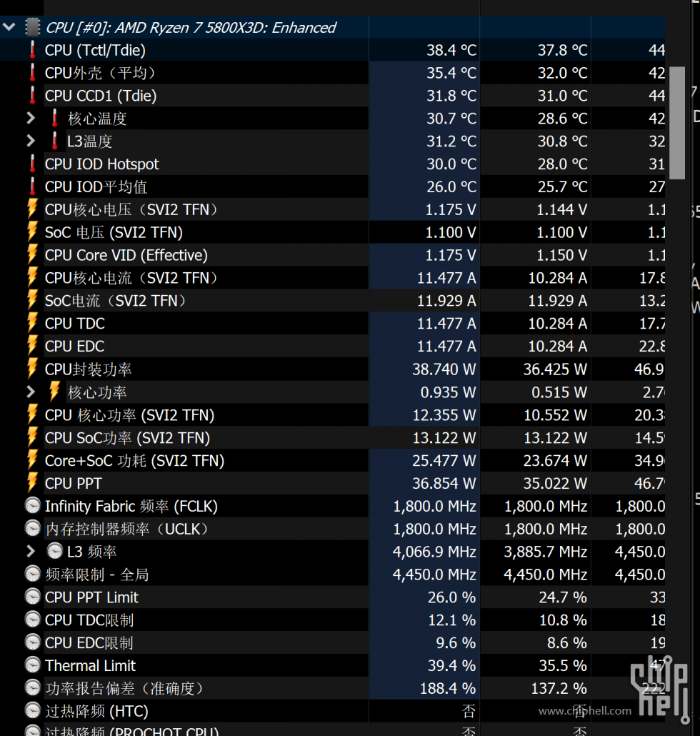Screen dimensions: 700x736
Task: Click lightning icon beside SoC电流
Action: click(x=32, y=300)
